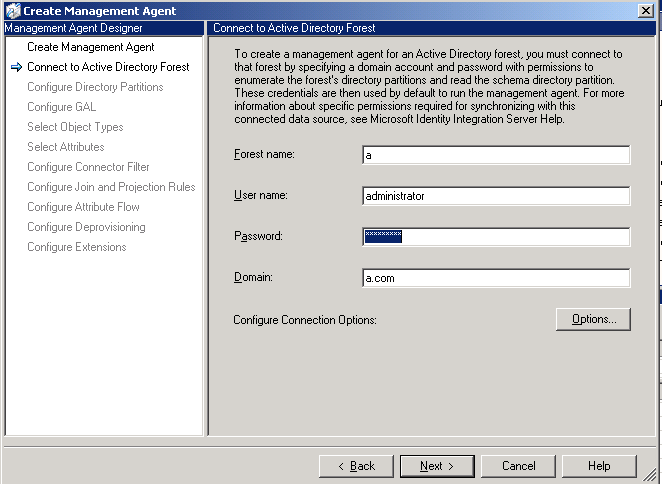The width and height of the screenshot is (662, 484).
Task: Click the blue arrow current-step indicator
Action: pos(16,67)
